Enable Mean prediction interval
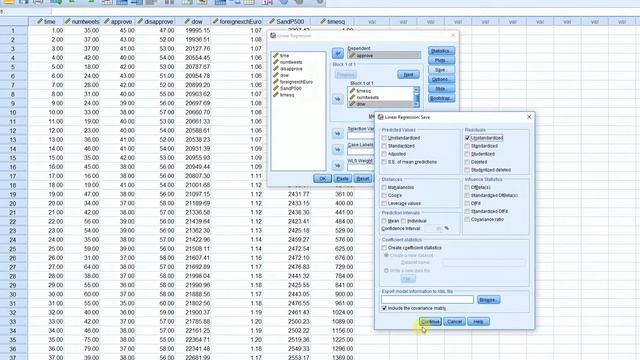 (x=384, y=221)
